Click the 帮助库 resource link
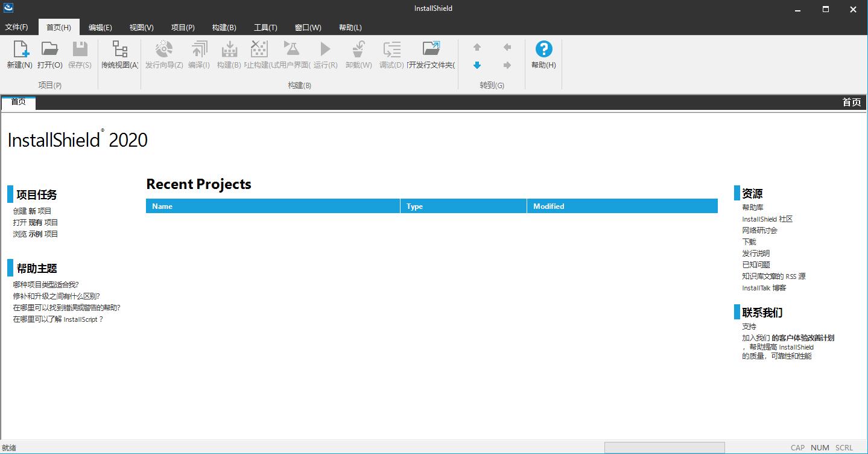The height and width of the screenshot is (454, 868). pos(752,207)
